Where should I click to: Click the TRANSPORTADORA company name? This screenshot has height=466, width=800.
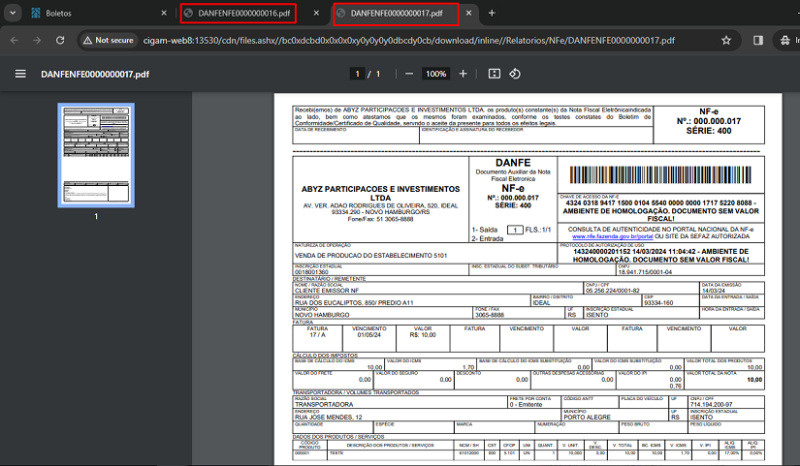pos(324,404)
